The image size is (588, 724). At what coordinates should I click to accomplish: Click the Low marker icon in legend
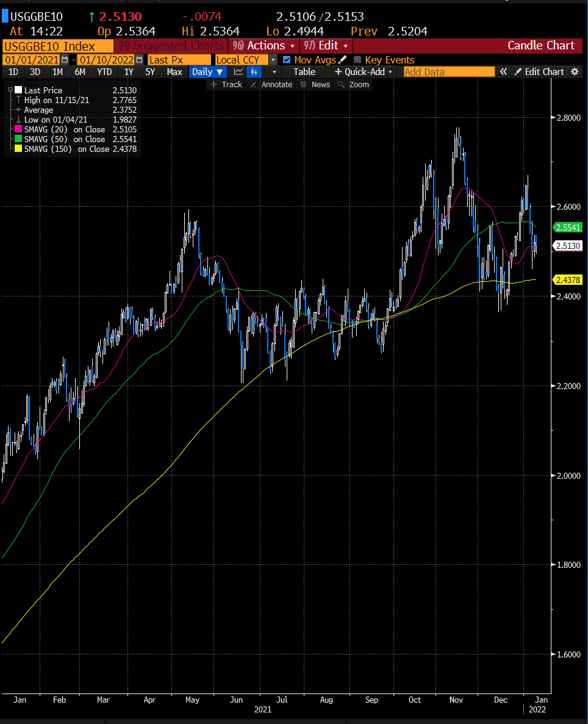(x=18, y=120)
